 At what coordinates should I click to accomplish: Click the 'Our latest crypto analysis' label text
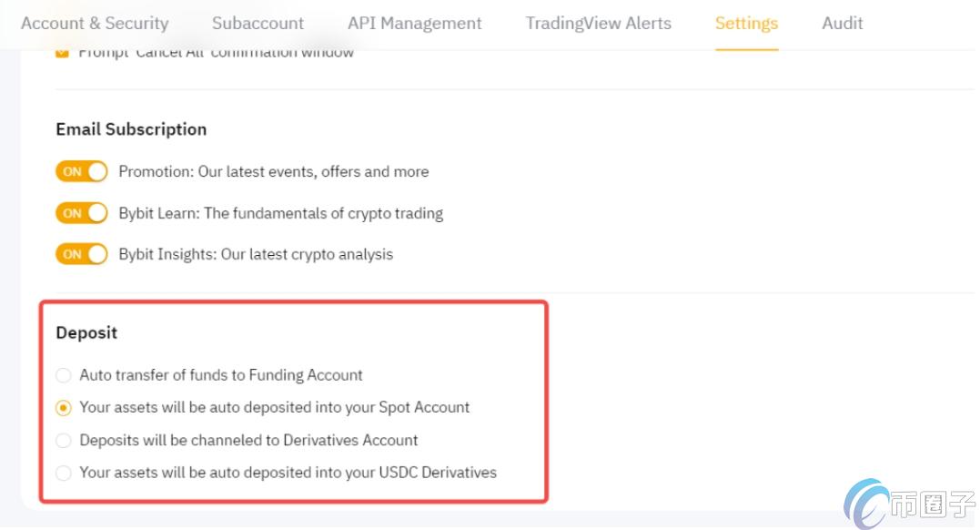click(x=256, y=254)
